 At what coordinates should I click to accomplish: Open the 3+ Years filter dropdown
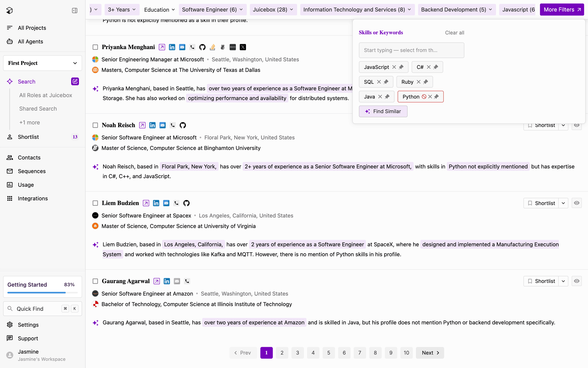122,10
